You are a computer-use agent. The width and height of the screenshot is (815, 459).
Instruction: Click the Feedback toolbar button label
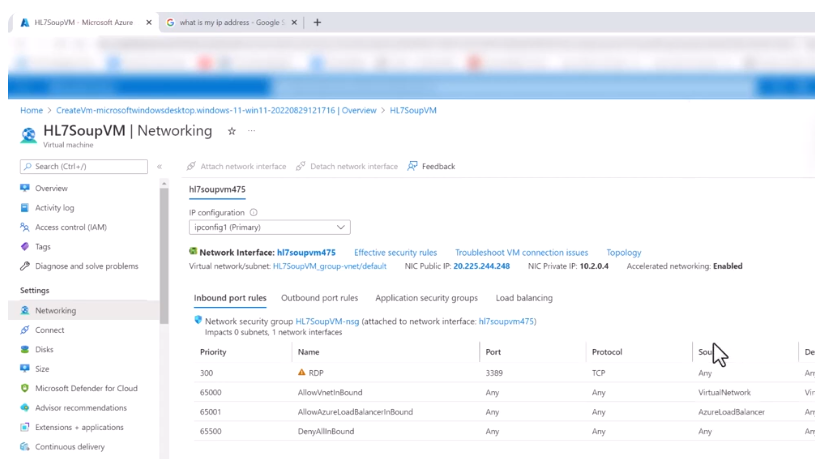438,166
